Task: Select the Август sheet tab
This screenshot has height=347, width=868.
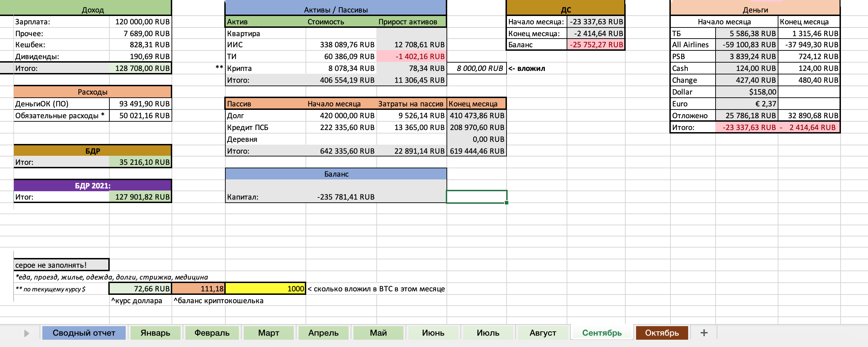Action: (543, 333)
